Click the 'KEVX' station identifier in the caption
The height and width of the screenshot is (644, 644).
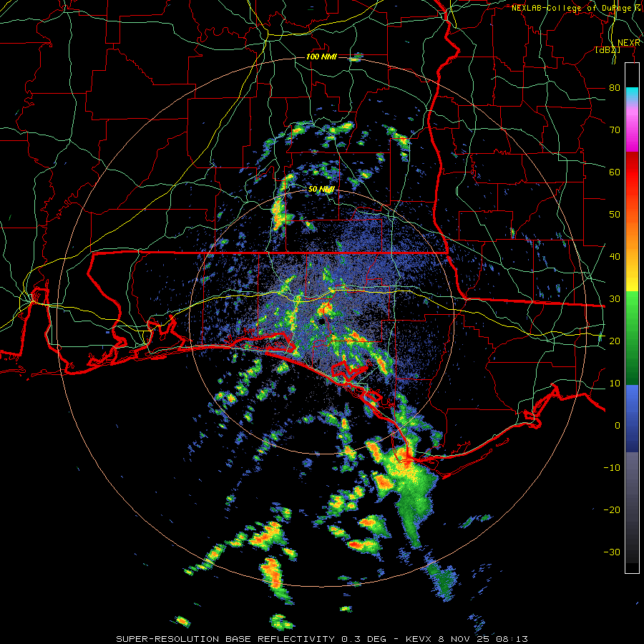click(420, 639)
